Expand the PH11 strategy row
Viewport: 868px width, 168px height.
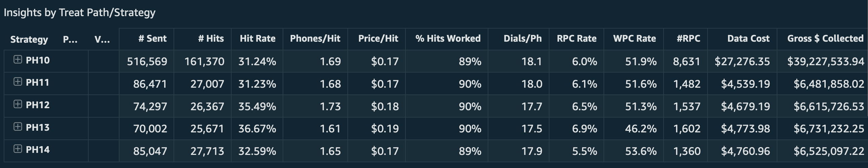click(x=17, y=82)
